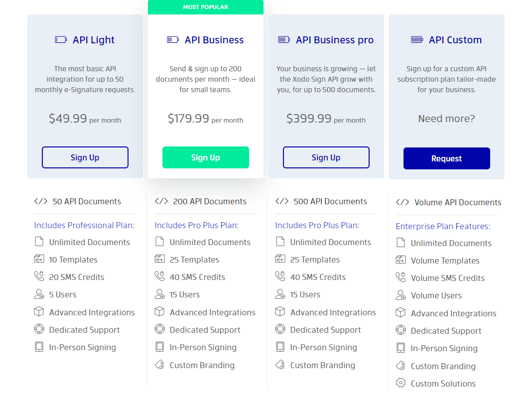Click the green Sign Up button

(205, 157)
